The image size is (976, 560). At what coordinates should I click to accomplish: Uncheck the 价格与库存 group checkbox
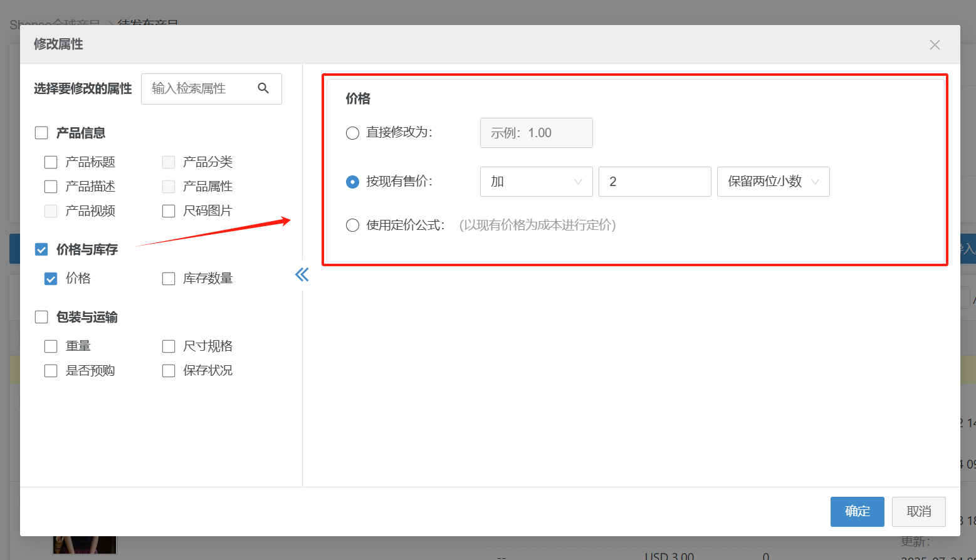pos(41,249)
